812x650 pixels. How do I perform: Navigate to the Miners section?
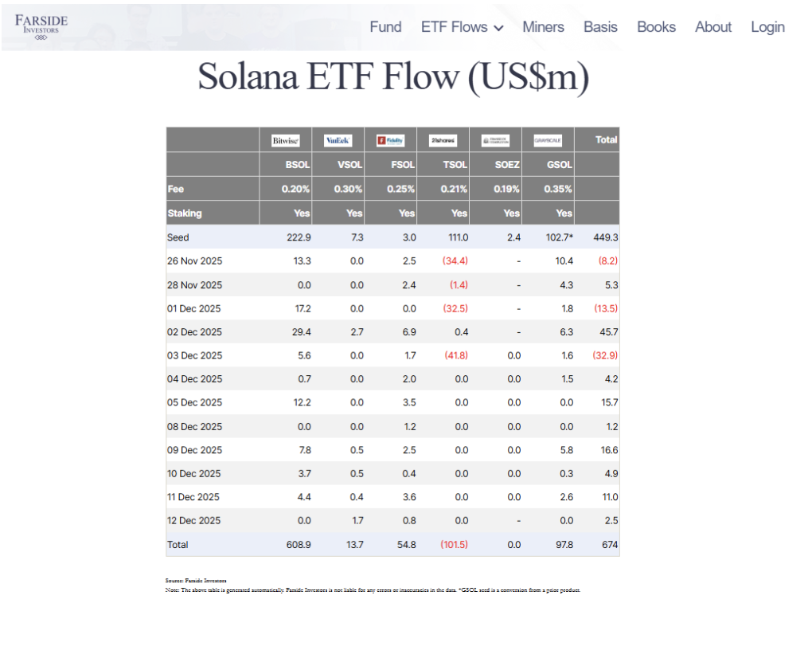click(x=543, y=27)
